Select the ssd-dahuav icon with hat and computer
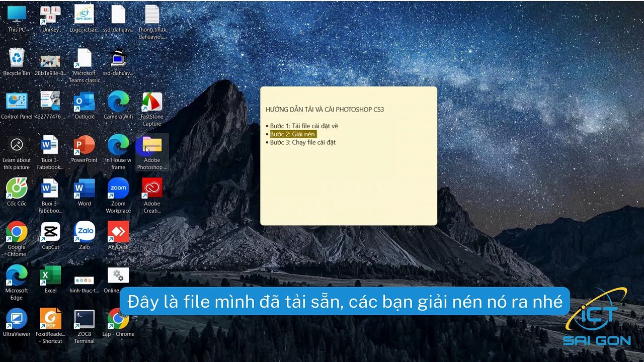Viewport: 644px width, 362px height. (x=118, y=62)
